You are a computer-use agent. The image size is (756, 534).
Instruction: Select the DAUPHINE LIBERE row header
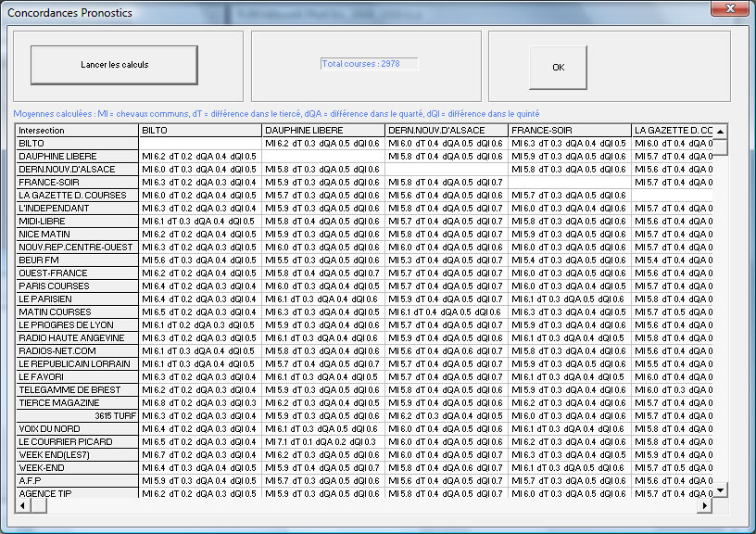pyautogui.click(x=77, y=157)
